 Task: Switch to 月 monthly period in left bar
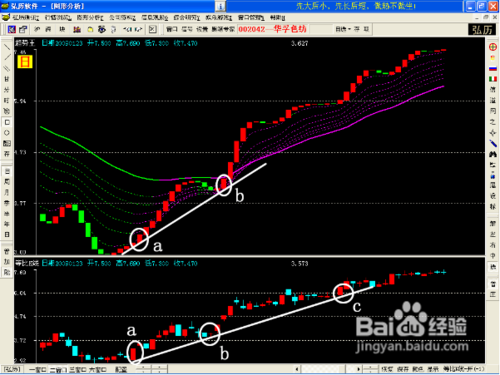click(7, 192)
